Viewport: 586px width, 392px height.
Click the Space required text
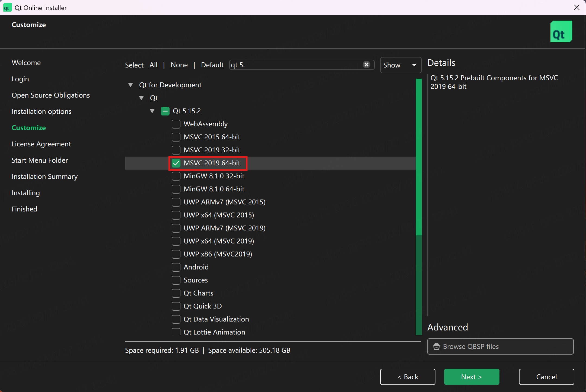(162, 350)
